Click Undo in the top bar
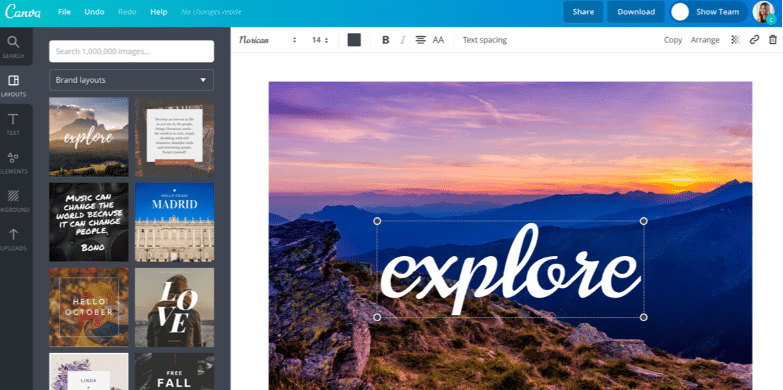This screenshot has width=783, height=390. pyautogui.click(x=94, y=12)
